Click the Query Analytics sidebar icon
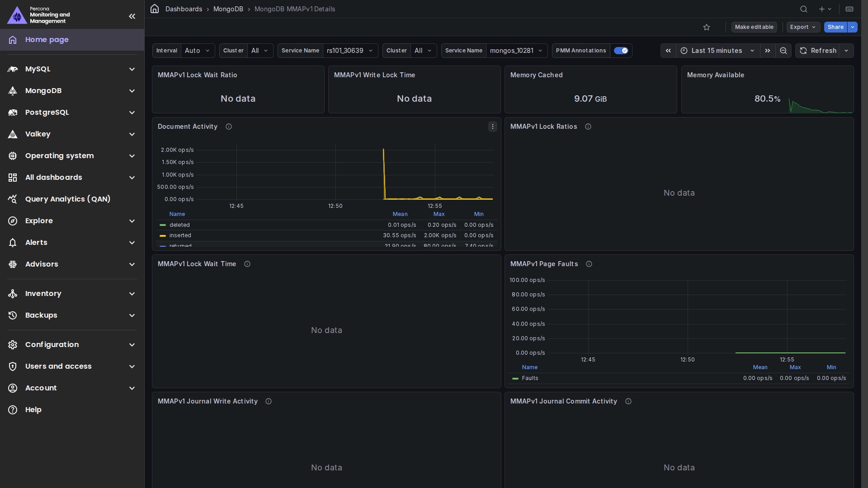This screenshot has width=868, height=488. [13, 199]
